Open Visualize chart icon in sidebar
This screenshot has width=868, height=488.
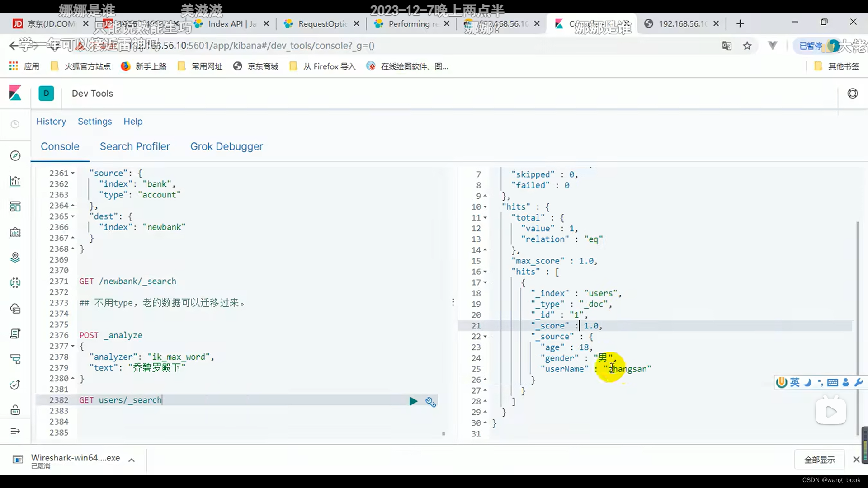point(15,181)
